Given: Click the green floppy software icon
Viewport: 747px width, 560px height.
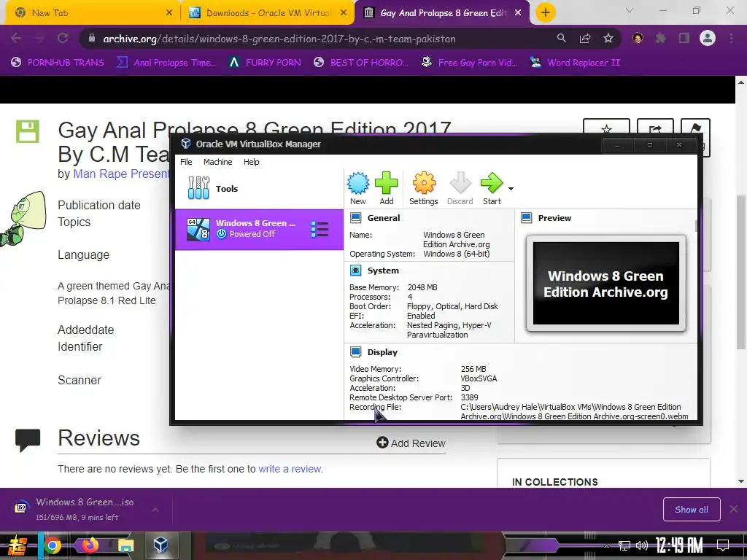Looking at the screenshot, I should click(x=27, y=131).
